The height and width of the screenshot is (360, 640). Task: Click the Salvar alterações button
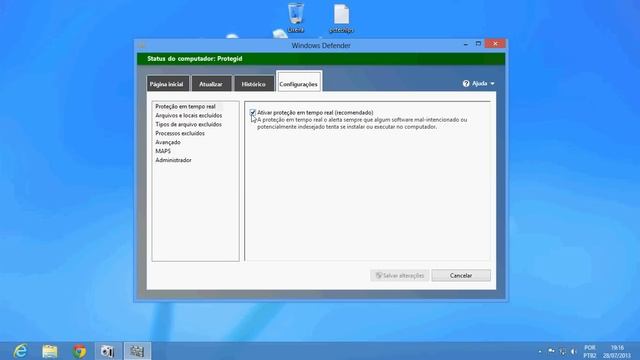(400, 276)
